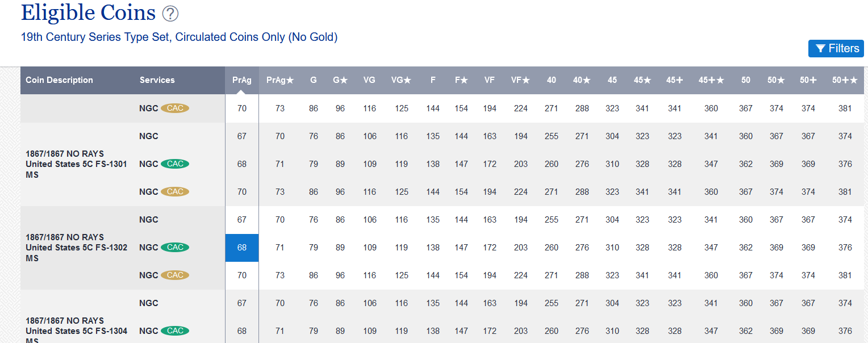Click gold CAC badge in FS-1301 rows

175,192
